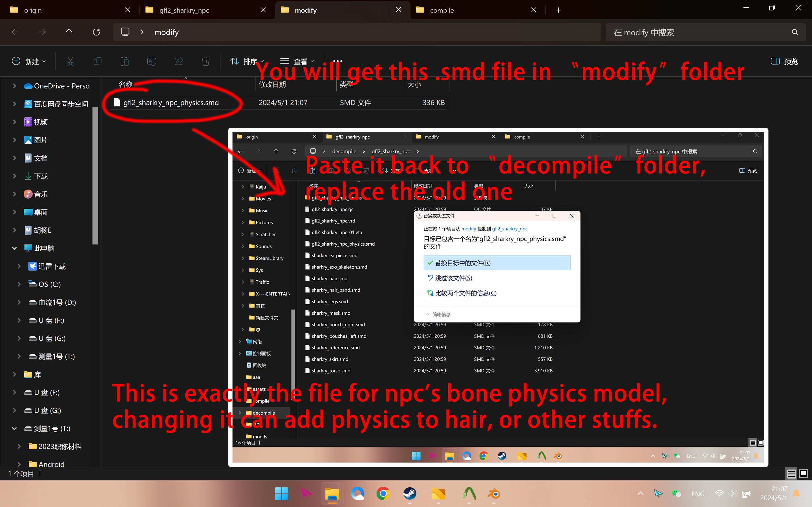Switch to the compile tab
The width and height of the screenshot is (812, 507).
470,10
